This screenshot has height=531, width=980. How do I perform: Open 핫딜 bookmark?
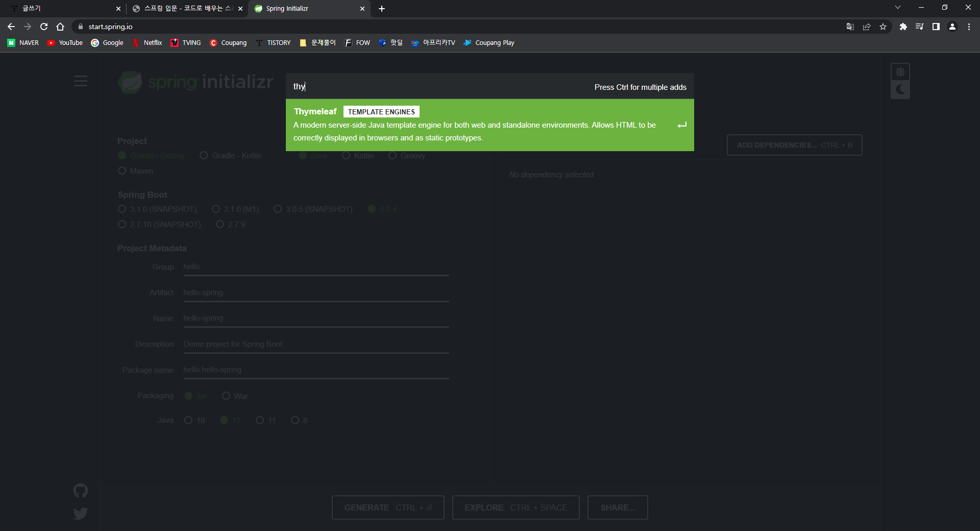pos(390,43)
